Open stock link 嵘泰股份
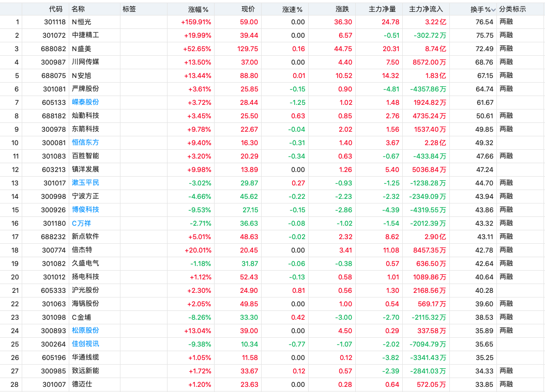Viewport: 545px width, 392px height. coord(85,102)
